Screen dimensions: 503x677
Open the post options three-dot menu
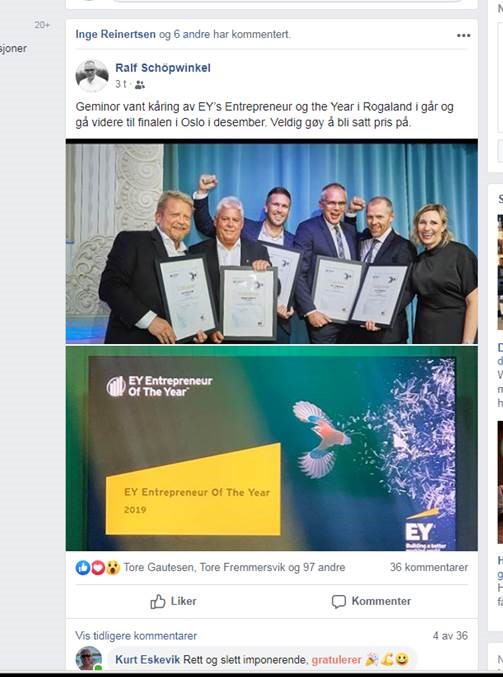463,35
